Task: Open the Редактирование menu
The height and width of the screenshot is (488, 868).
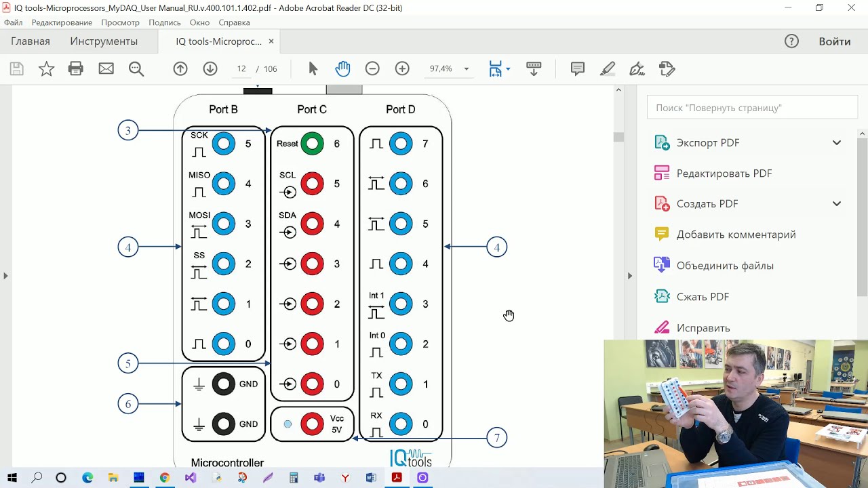Action: tap(62, 22)
